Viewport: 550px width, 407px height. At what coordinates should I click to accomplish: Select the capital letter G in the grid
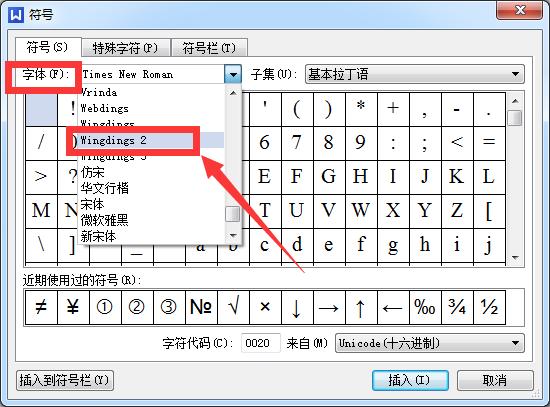click(329, 177)
